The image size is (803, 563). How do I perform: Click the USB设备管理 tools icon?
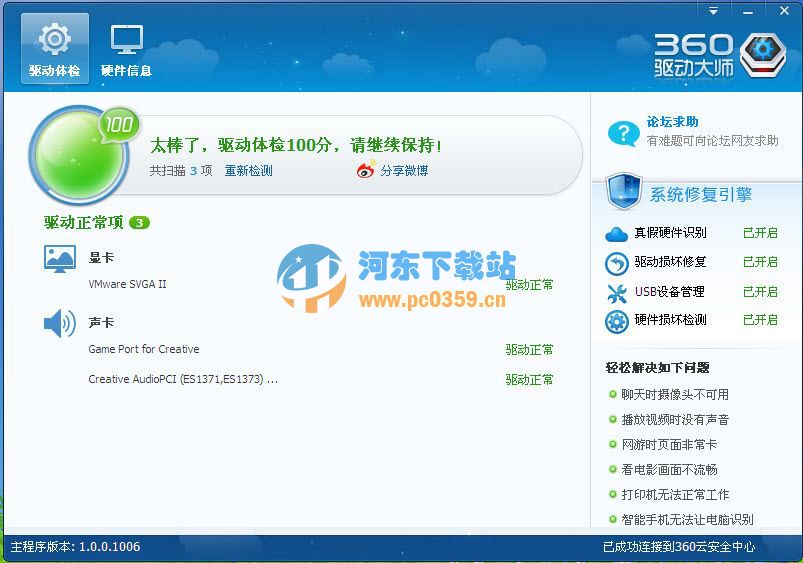(617, 293)
